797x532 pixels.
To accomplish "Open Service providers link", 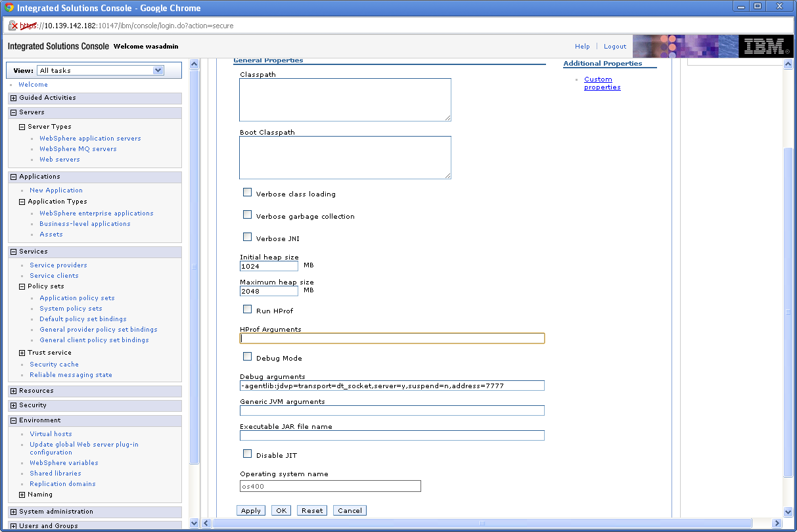I will click(x=58, y=265).
